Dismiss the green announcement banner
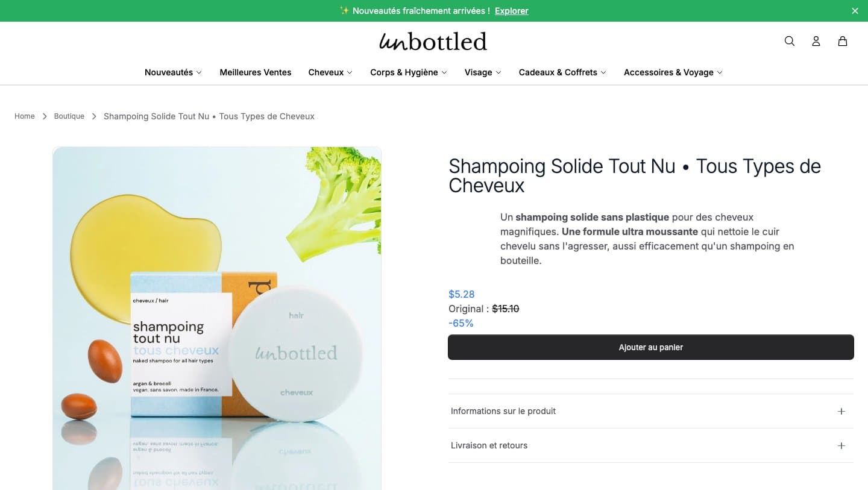Viewport: 868px width, 490px height. click(x=855, y=11)
